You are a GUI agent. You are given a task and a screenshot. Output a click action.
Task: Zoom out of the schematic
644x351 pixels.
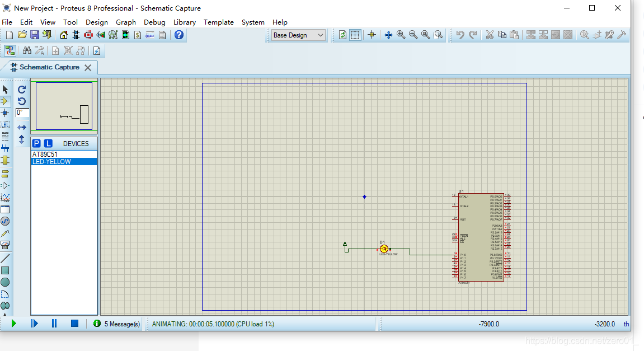[413, 35]
